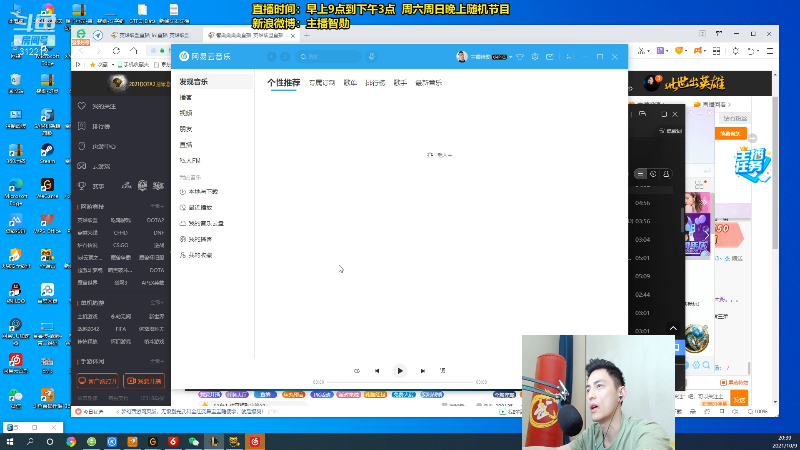
Task: Go forward in NetEase Music navigation
Action: pos(285,57)
